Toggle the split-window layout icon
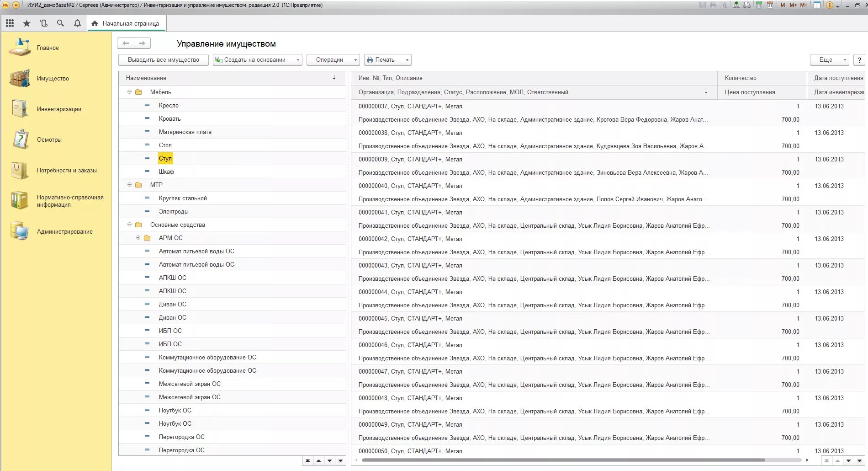The height and width of the screenshot is (471, 868). point(816,5)
